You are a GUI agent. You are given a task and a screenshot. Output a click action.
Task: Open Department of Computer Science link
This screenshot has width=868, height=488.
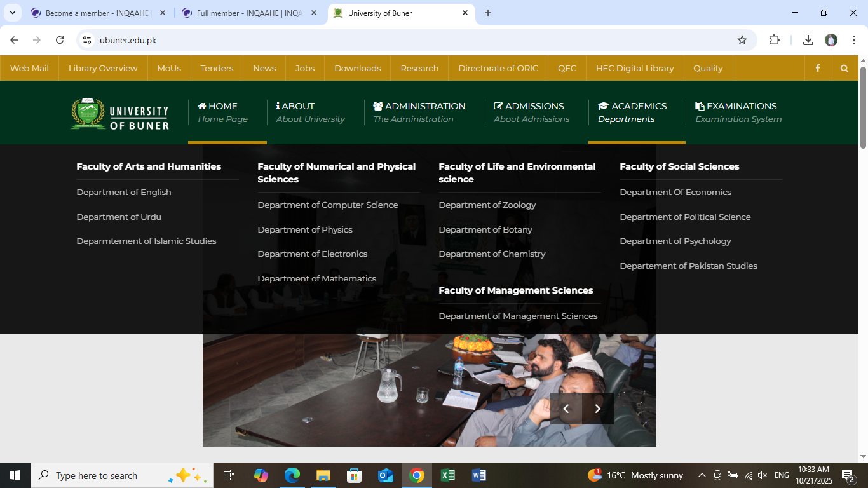click(327, 205)
